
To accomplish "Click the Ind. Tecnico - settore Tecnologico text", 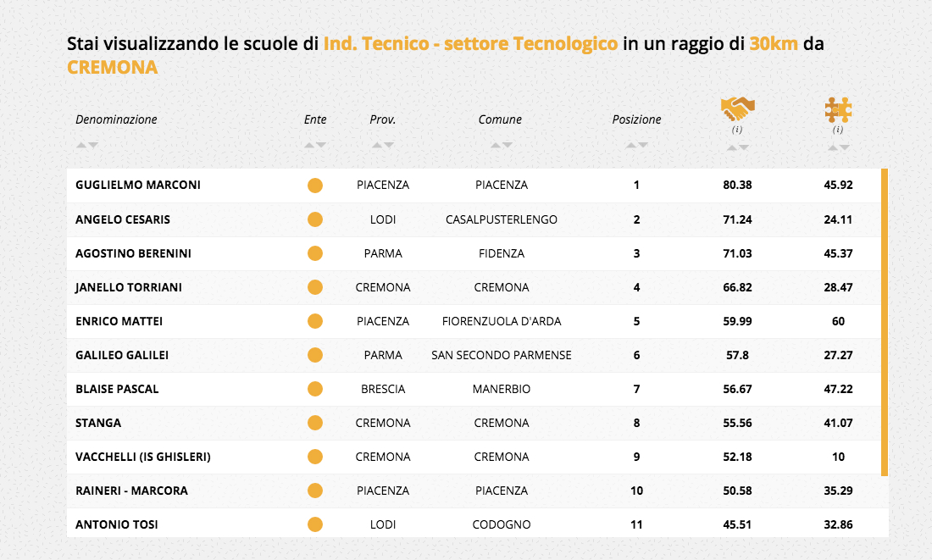I will (470, 44).
